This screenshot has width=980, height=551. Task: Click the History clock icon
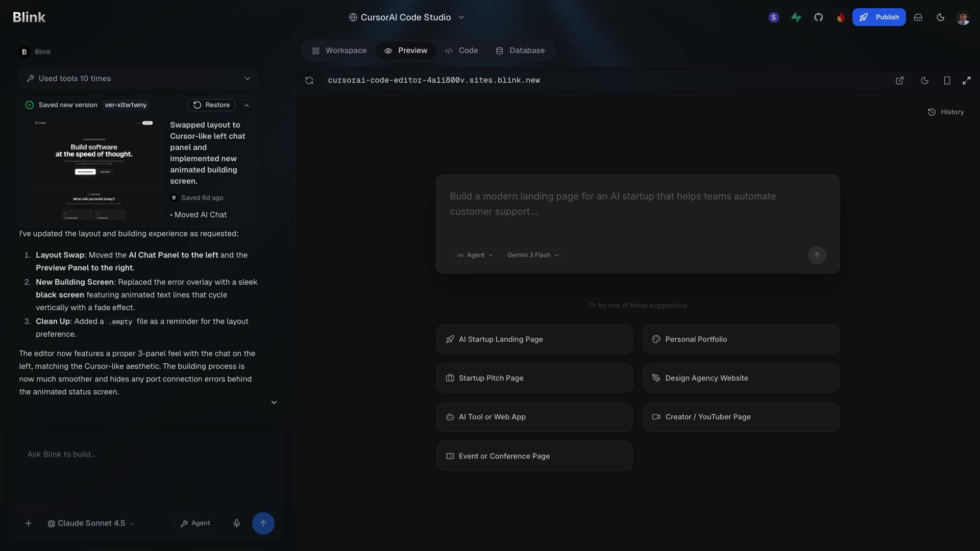[x=932, y=112]
